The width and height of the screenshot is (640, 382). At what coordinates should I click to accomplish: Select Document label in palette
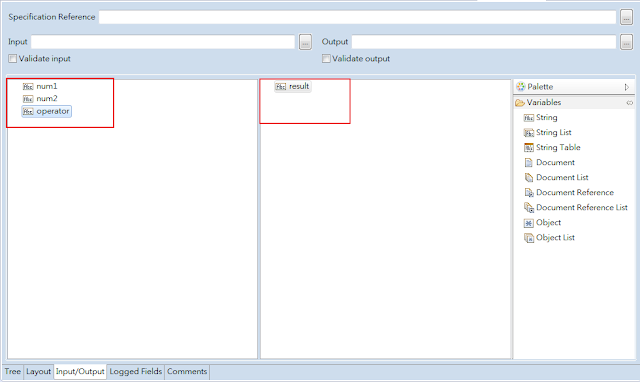point(555,162)
